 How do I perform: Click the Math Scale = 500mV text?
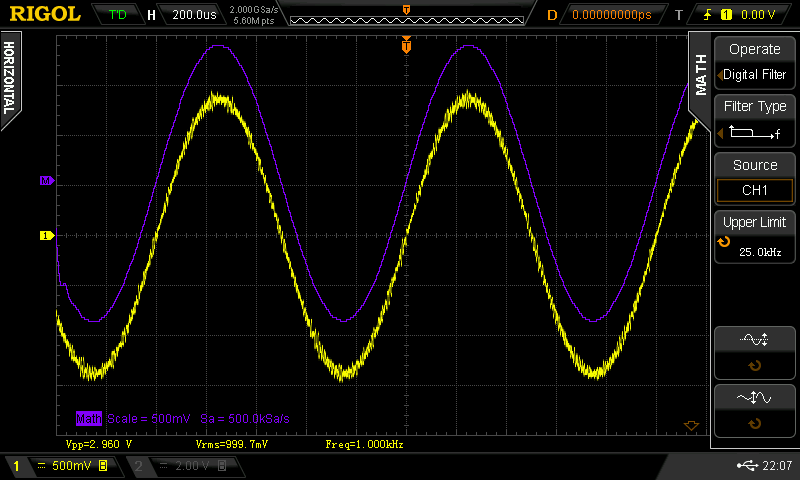(x=148, y=419)
